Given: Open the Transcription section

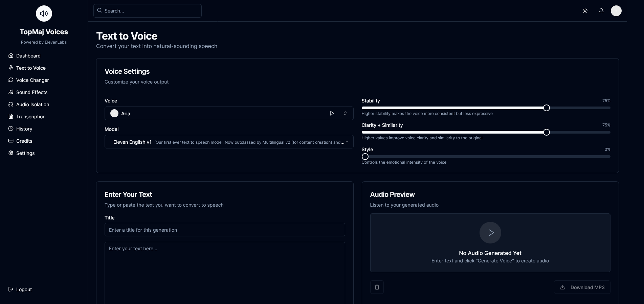Looking at the screenshot, I should [x=31, y=117].
